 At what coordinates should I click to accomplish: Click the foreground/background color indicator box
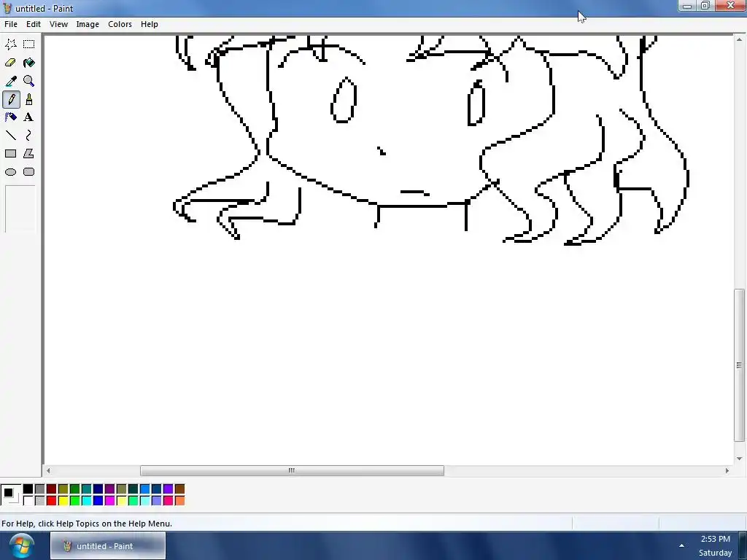tap(11, 495)
